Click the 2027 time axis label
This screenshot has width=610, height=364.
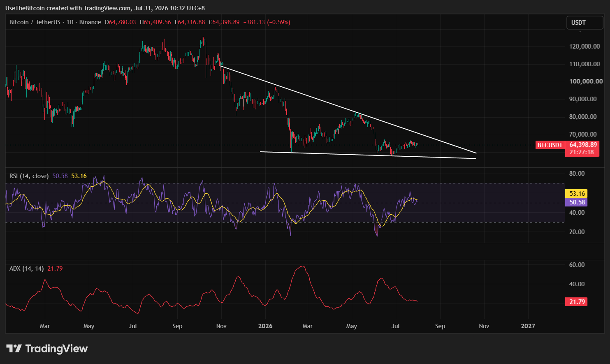[528, 326]
